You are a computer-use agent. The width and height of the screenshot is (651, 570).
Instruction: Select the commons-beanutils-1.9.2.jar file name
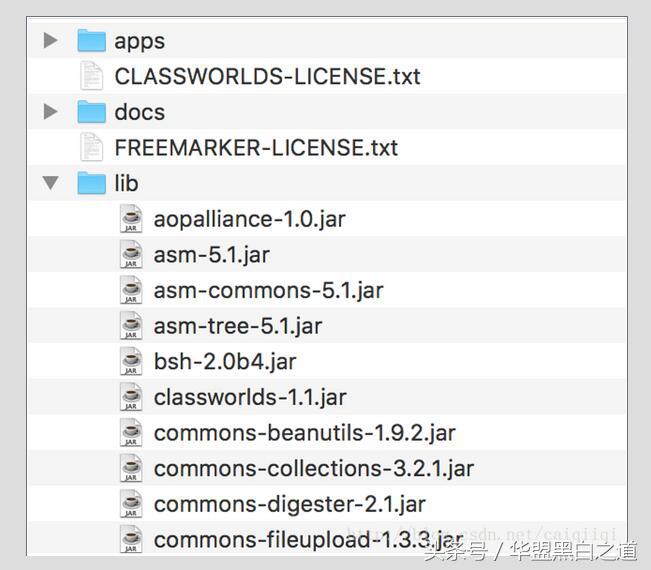click(305, 433)
